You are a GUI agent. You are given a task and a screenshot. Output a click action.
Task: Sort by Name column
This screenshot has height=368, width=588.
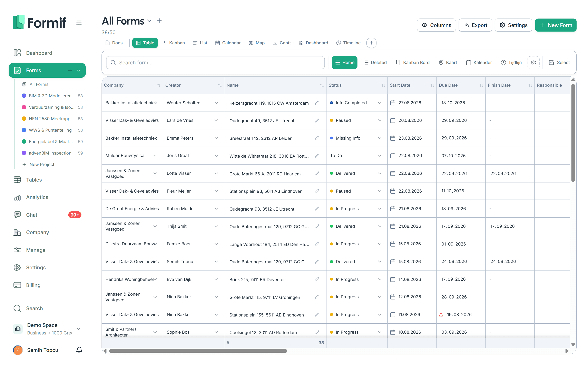point(322,85)
